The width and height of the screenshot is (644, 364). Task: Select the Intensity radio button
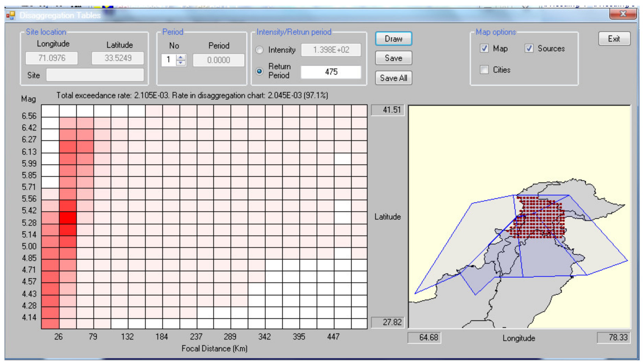(259, 50)
